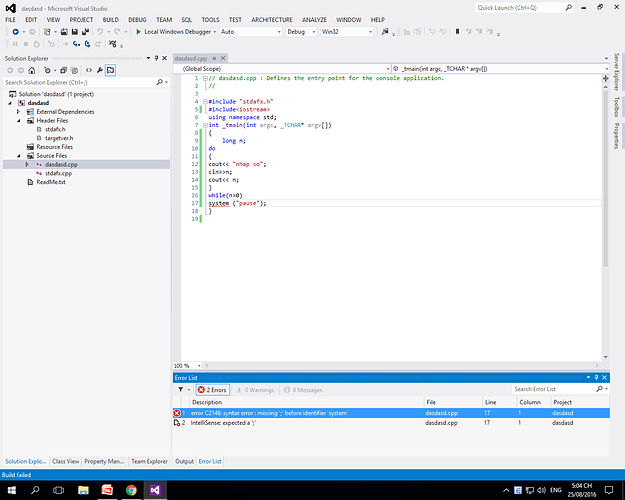The height and width of the screenshot is (500, 625).
Task: Open the Local Windows Debugger dropdown arrow
Action: [215, 32]
